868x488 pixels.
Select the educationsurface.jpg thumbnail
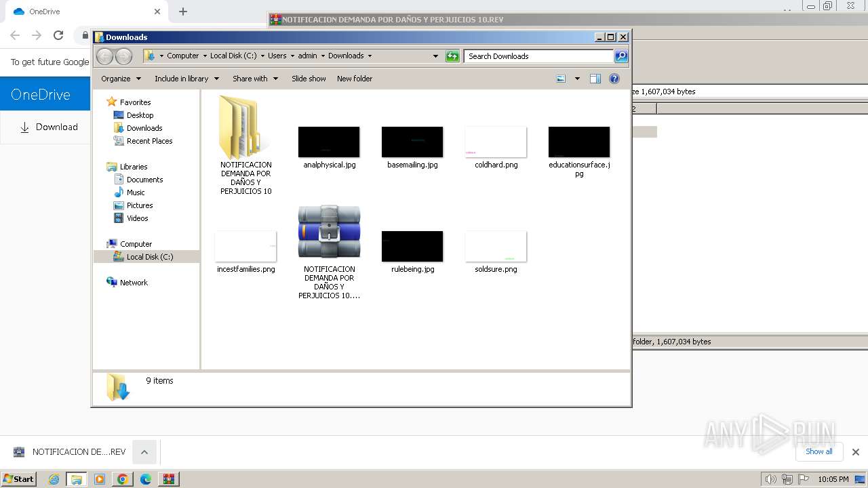(579, 142)
